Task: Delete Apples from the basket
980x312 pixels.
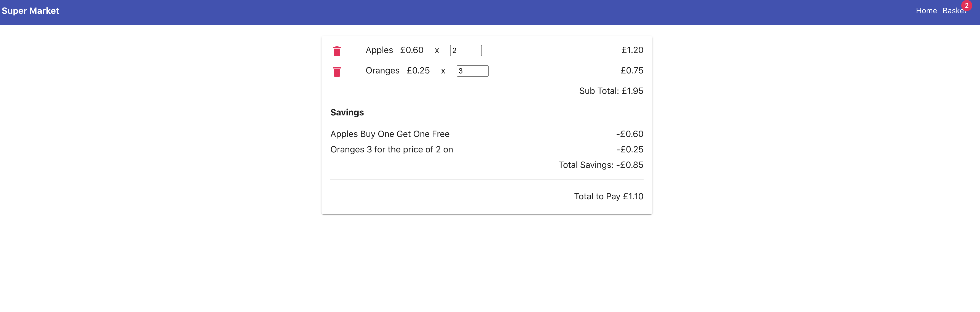Action: 337,51
